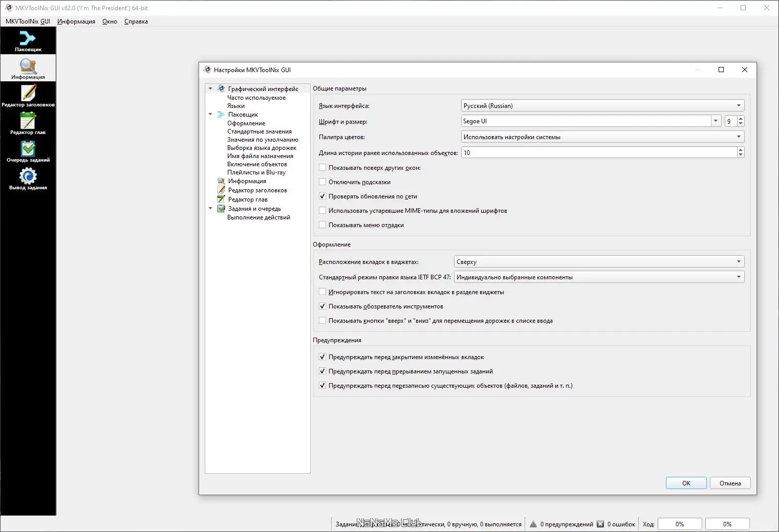Collapse the Графический интерфейс tree node
The height and width of the screenshot is (532, 779).
point(210,88)
